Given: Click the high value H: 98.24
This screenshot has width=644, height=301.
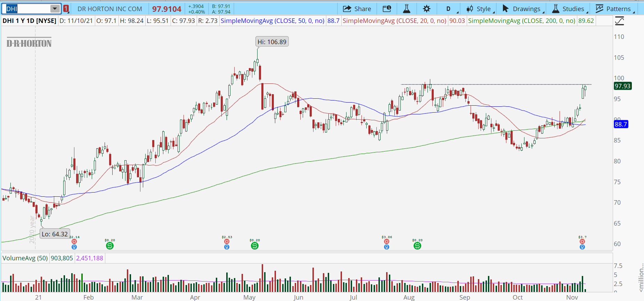Looking at the screenshot, I should (132, 21).
